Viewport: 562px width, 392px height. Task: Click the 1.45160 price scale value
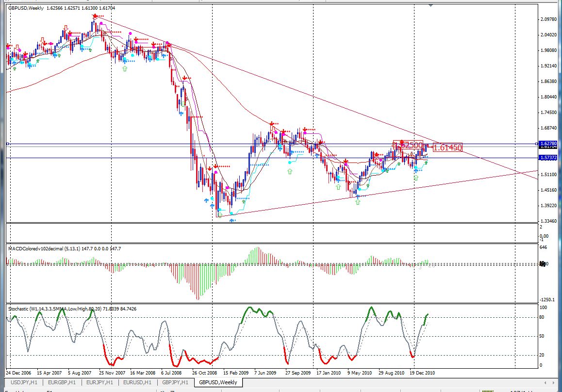(x=548, y=190)
